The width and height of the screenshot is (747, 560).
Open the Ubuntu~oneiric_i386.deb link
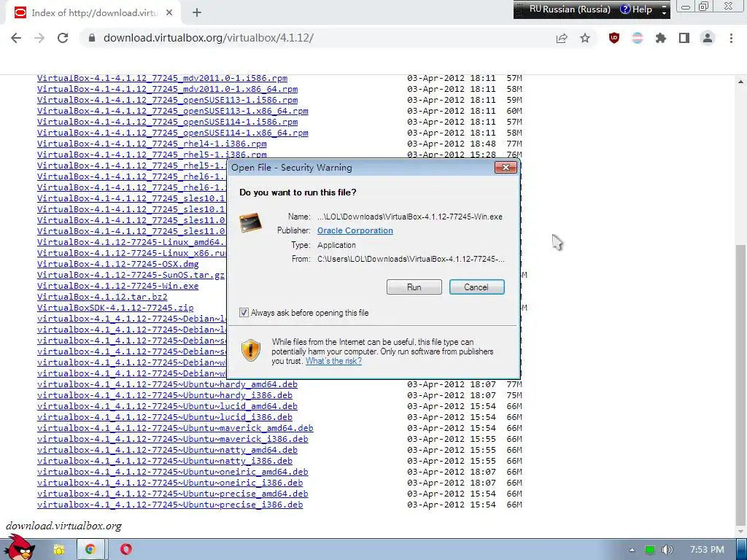(169, 483)
